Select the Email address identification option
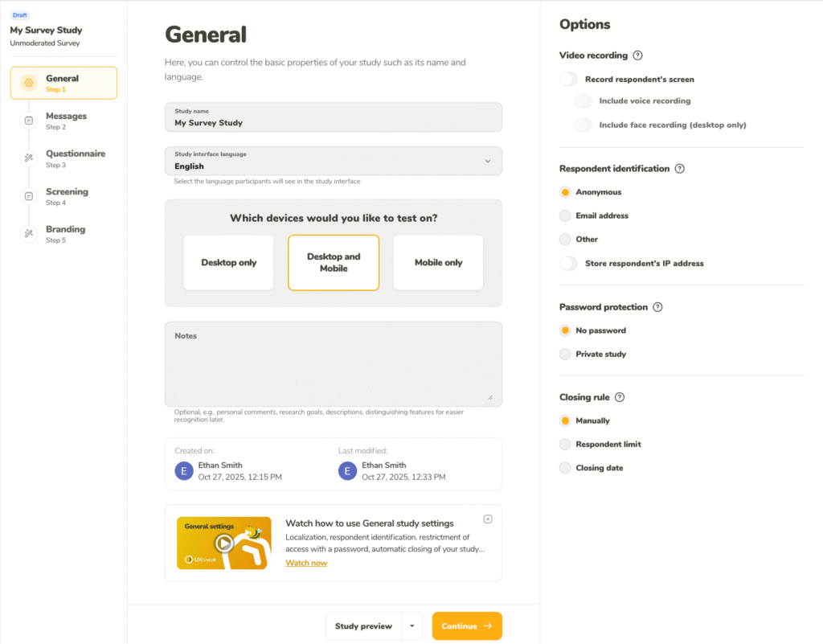Viewport: 823px width, 644px height. click(x=566, y=215)
